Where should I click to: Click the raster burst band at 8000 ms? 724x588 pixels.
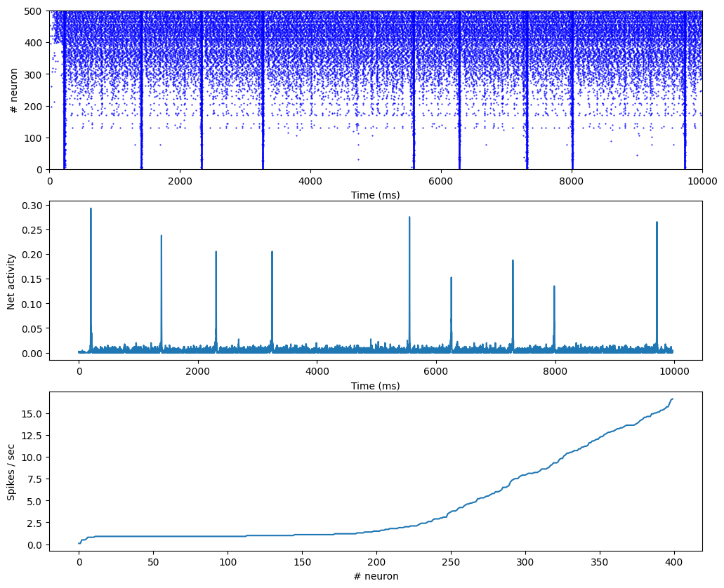tap(572, 91)
